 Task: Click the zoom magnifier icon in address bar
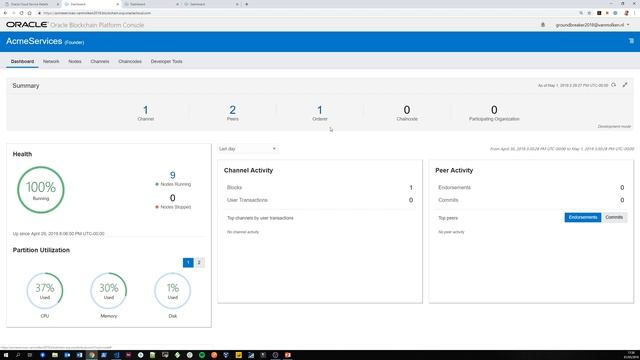coord(581,13)
